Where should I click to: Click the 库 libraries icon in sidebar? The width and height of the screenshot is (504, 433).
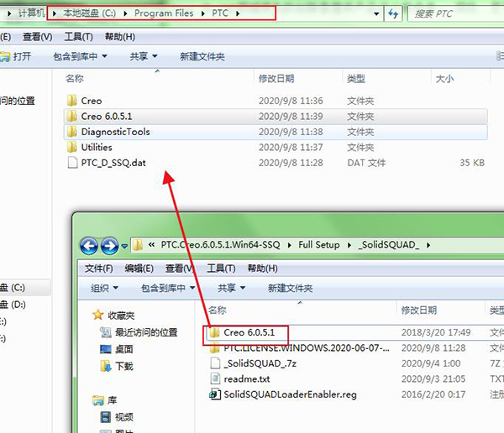coord(98,400)
